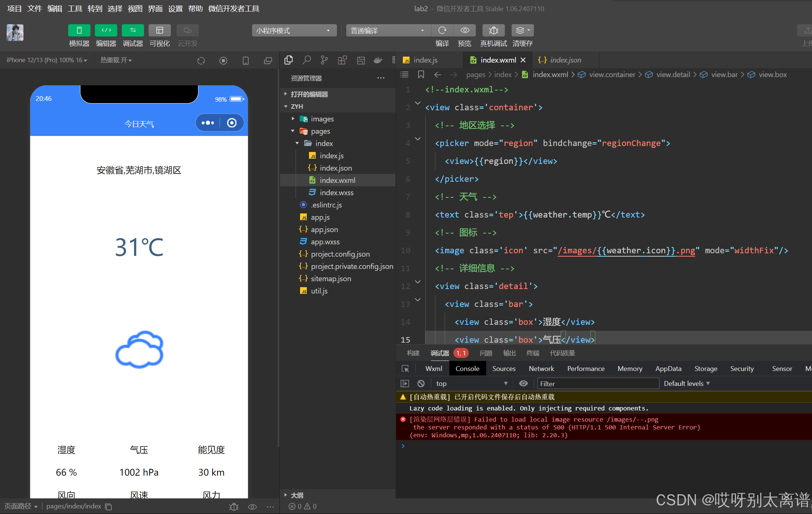The image size is (812, 514).
Task: Collapse the pages folder in explorer
Action: 293,131
